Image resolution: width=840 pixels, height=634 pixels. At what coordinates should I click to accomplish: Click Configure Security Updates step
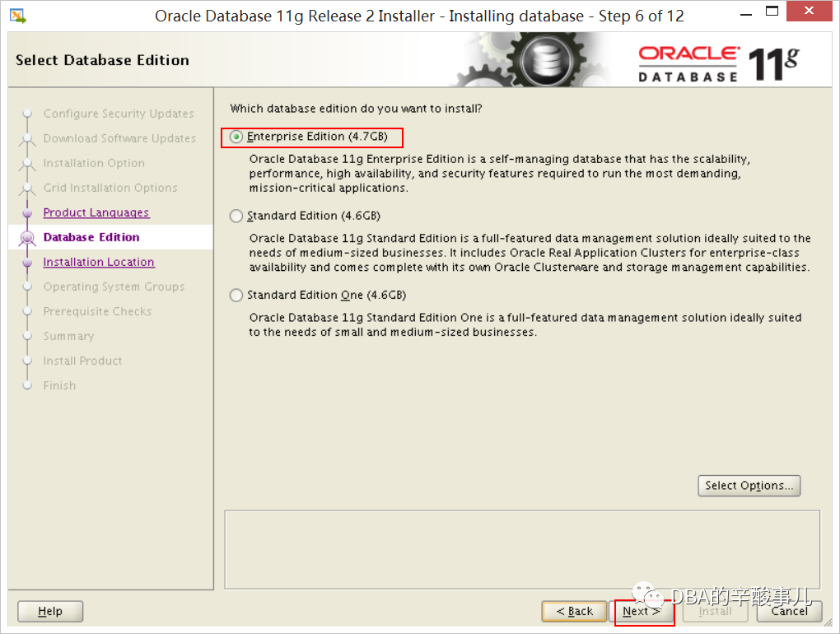[x=119, y=114]
